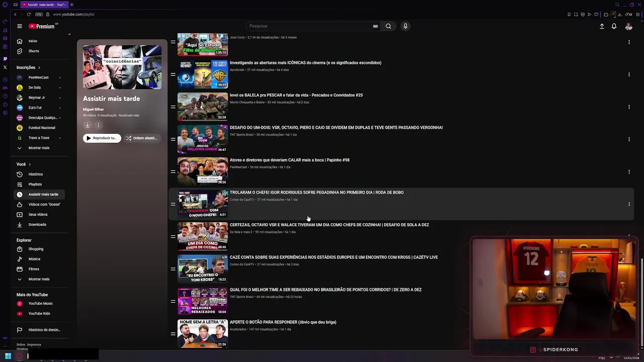Open the on-screen keyboard in search box

click(x=375, y=26)
